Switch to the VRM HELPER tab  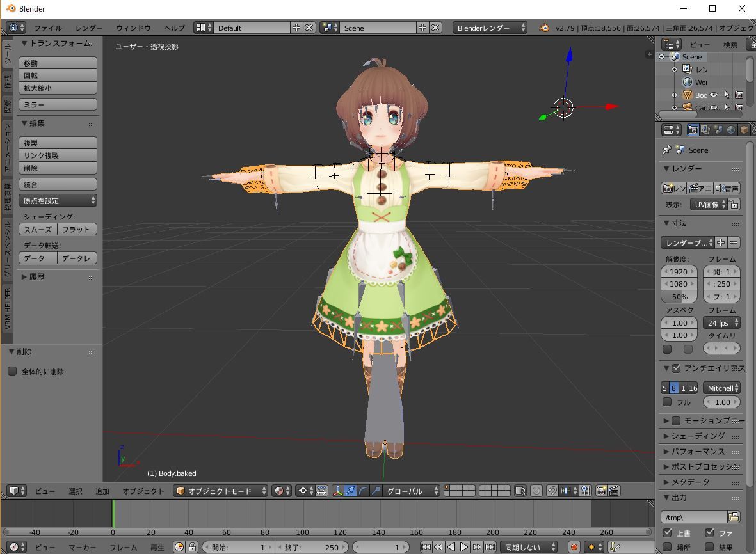pos(7,308)
